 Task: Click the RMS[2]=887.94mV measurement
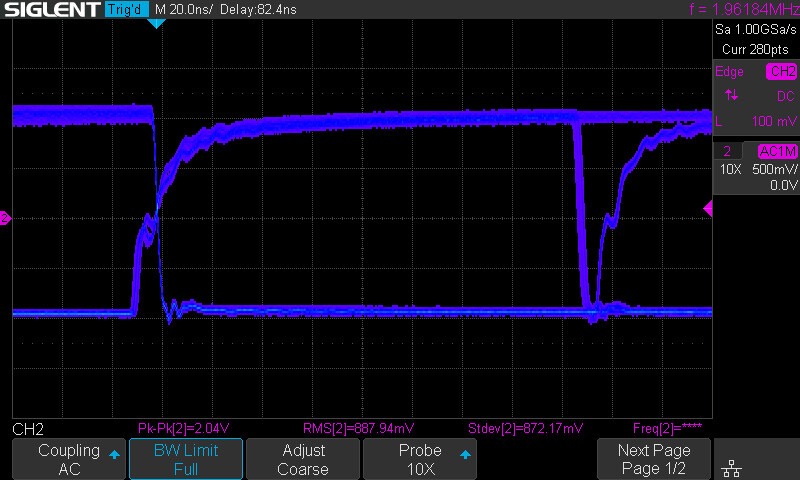tap(358, 428)
